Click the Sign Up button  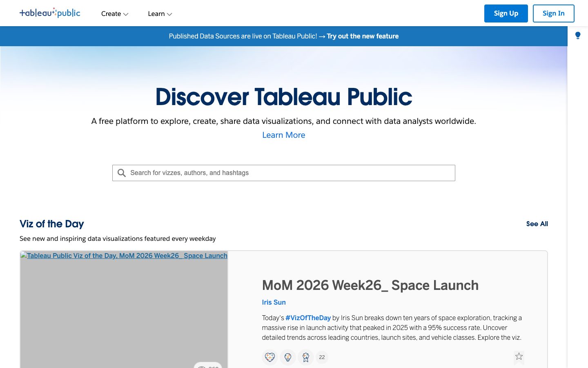(x=506, y=13)
